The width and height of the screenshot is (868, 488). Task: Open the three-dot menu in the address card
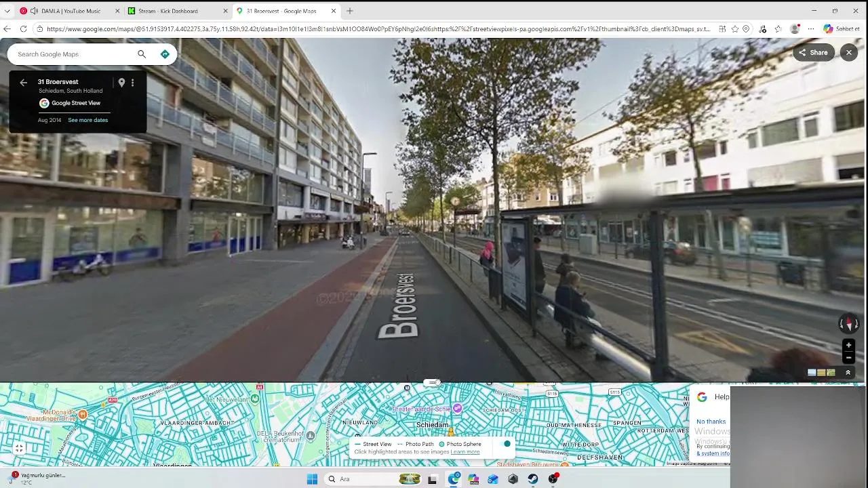click(x=132, y=83)
